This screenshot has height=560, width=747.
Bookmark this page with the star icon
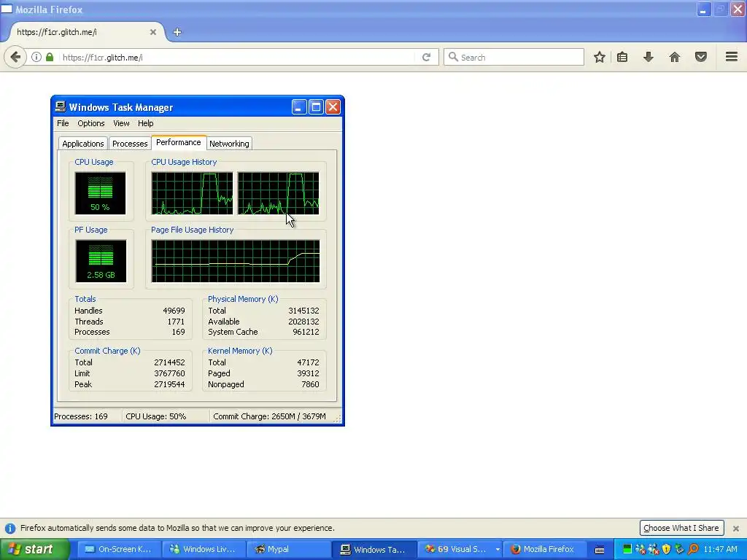[600, 57]
